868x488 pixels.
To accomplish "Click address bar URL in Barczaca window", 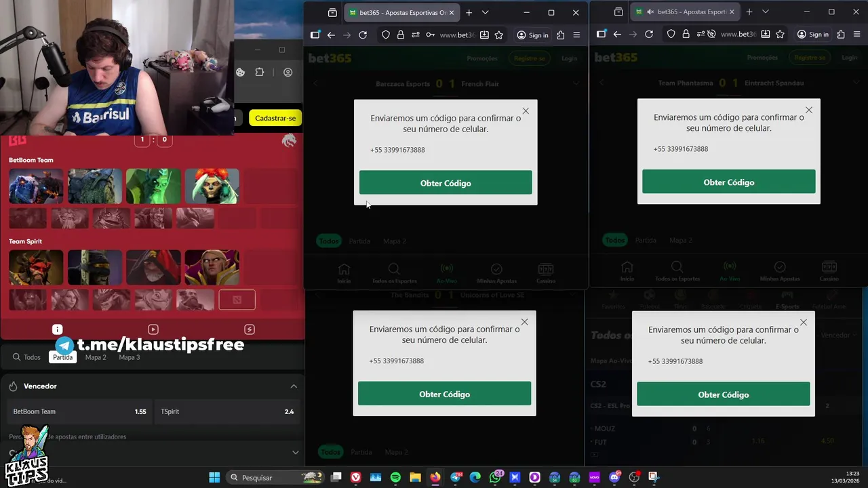I will [x=457, y=35].
